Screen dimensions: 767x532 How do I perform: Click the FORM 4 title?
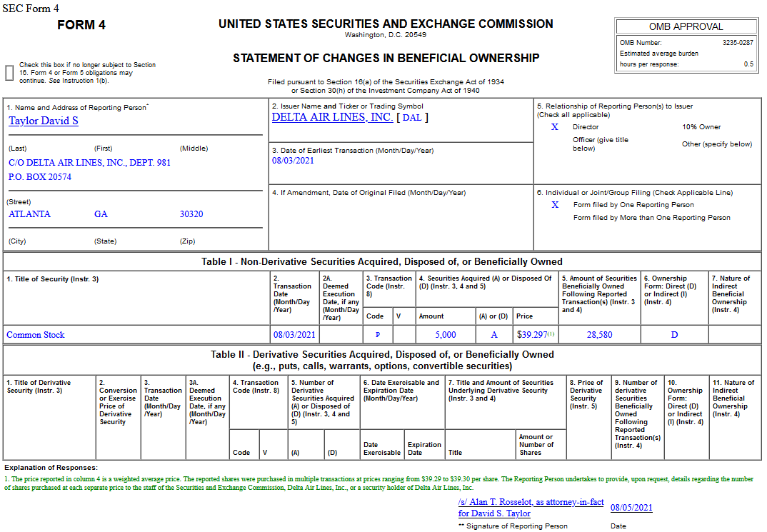(x=81, y=25)
